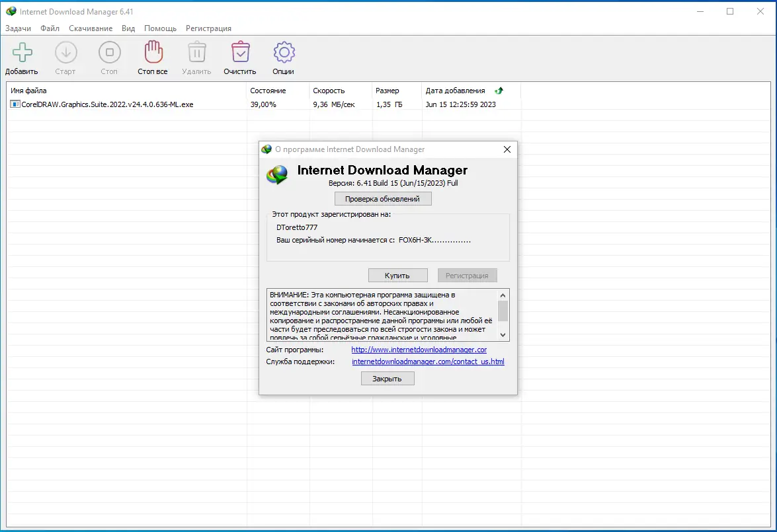Click the Стоп все (stop all) icon
Screen dimensions: 777x532
coord(152,52)
